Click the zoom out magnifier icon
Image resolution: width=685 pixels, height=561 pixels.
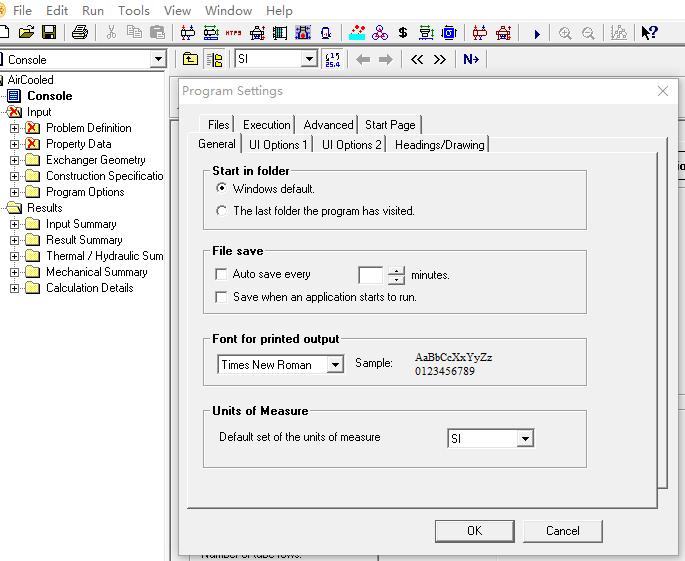[588, 33]
